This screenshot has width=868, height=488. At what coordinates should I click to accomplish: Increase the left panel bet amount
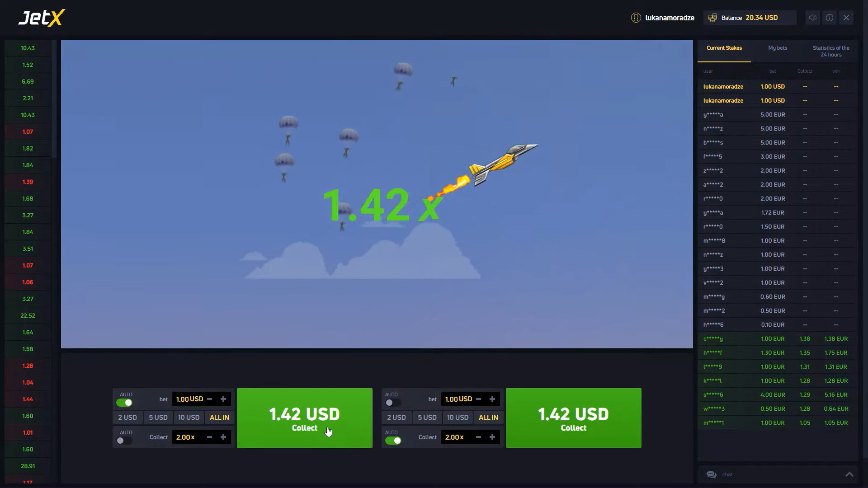coord(223,399)
